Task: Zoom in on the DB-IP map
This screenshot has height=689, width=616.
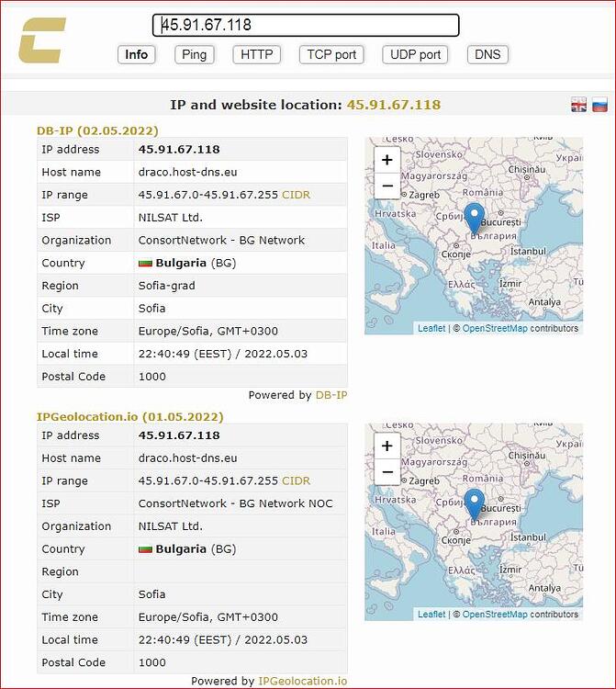Action: [387, 160]
